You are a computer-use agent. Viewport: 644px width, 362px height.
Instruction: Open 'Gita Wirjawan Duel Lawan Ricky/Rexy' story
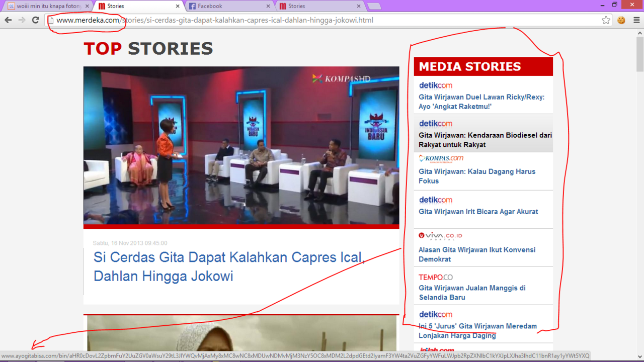point(481,102)
